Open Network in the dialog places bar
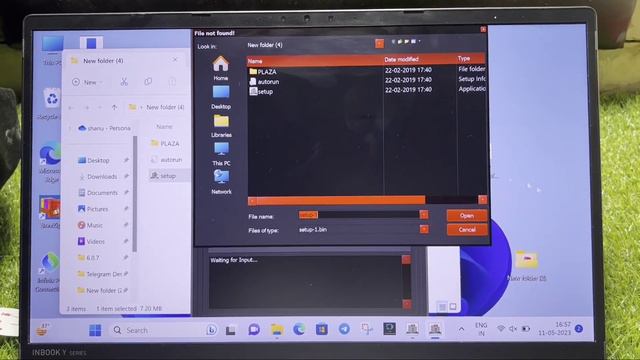Image resolution: width=640 pixels, height=360 pixels. tap(221, 182)
